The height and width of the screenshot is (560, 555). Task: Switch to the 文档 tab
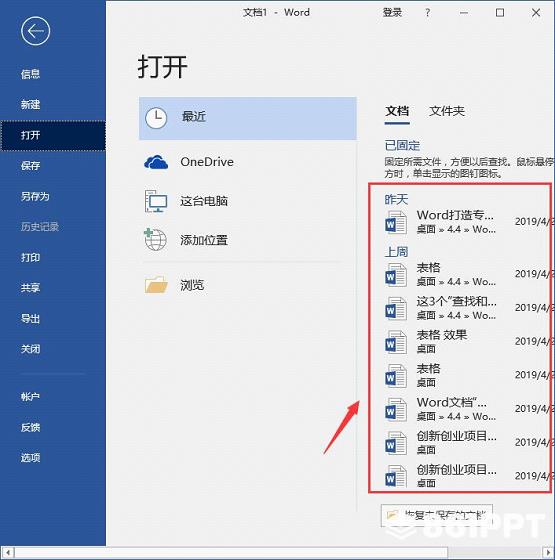(x=397, y=111)
